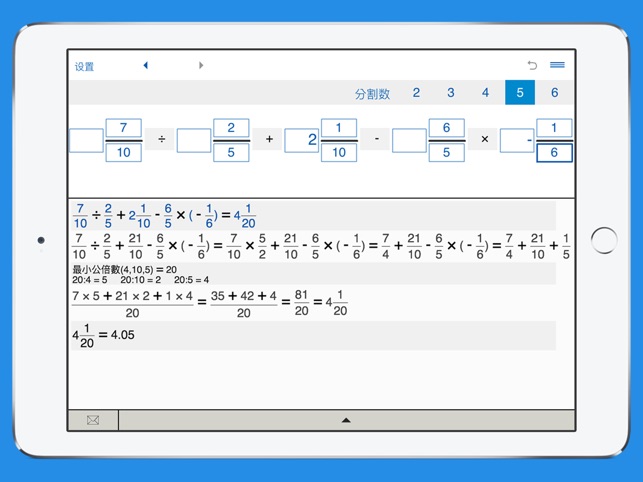Change the minus operator button

click(x=376, y=139)
